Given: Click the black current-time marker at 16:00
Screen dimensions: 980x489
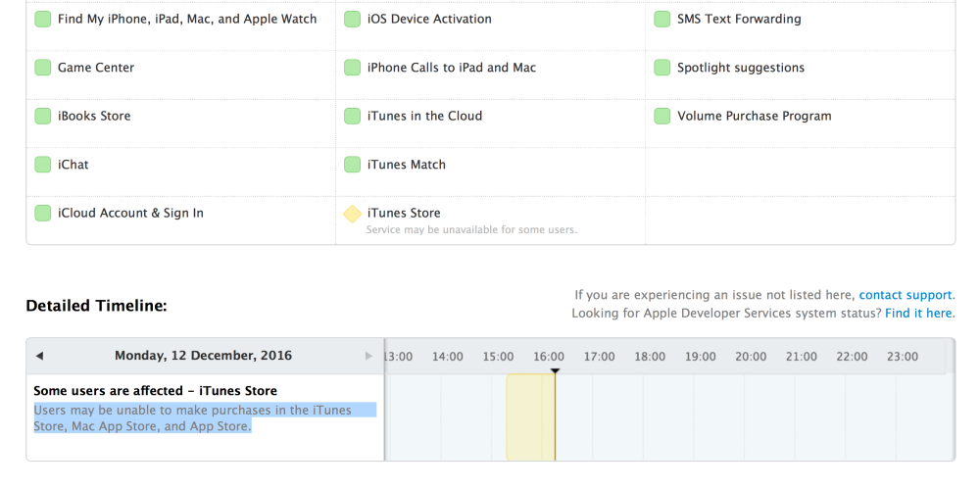Looking at the screenshot, I should click(x=555, y=370).
